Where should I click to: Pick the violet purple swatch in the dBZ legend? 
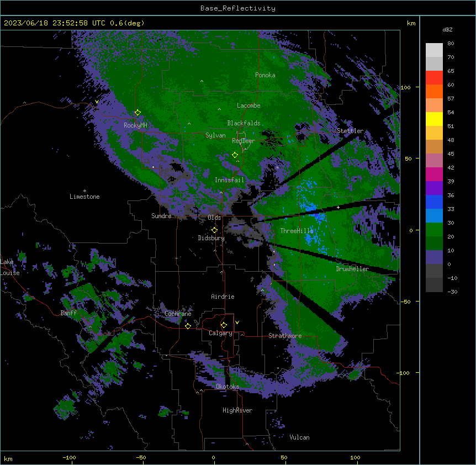point(434,188)
